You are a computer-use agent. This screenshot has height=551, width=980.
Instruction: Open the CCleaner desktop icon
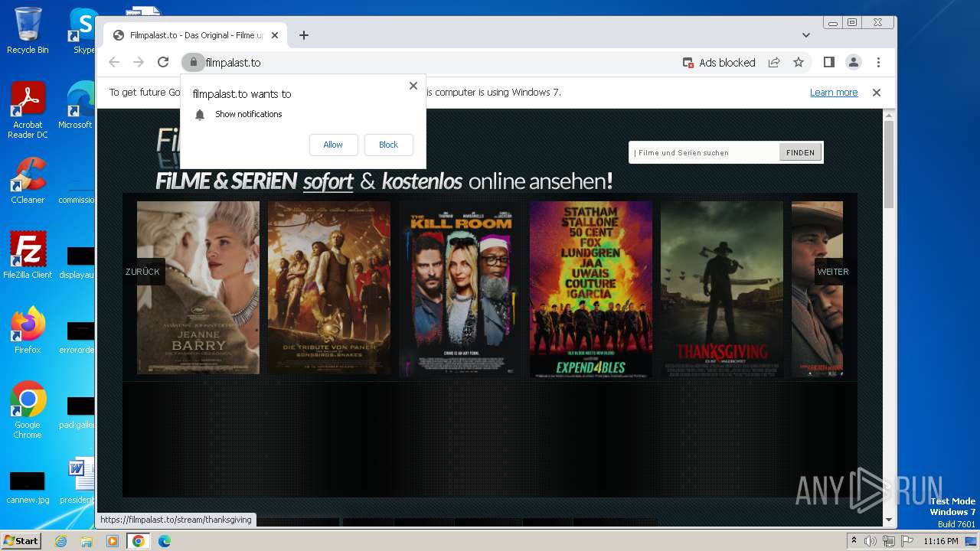point(28,181)
